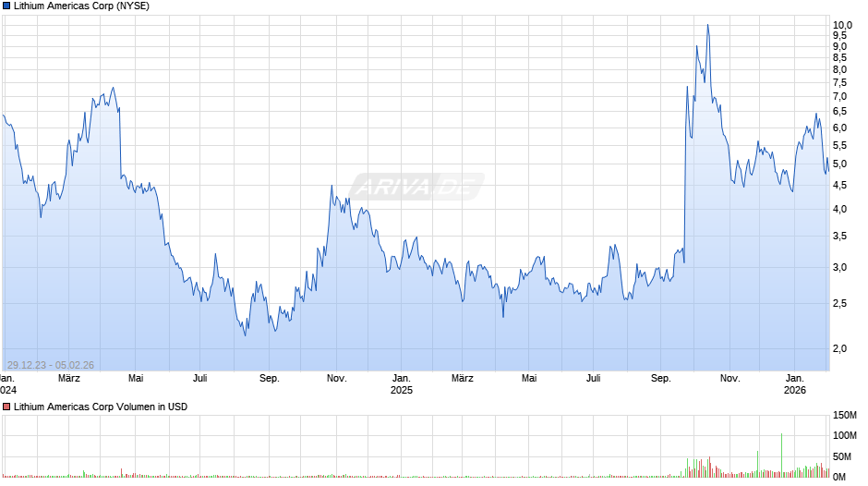This screenshot has height=486, width=868.
Task: Click the 3,5 price axis label
Action: pyautogui.click(x=839, y=237)
